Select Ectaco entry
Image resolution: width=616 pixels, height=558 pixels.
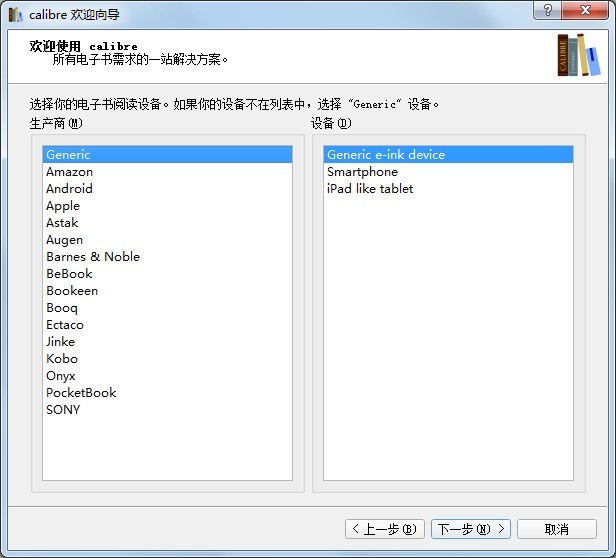coord(167,325)
